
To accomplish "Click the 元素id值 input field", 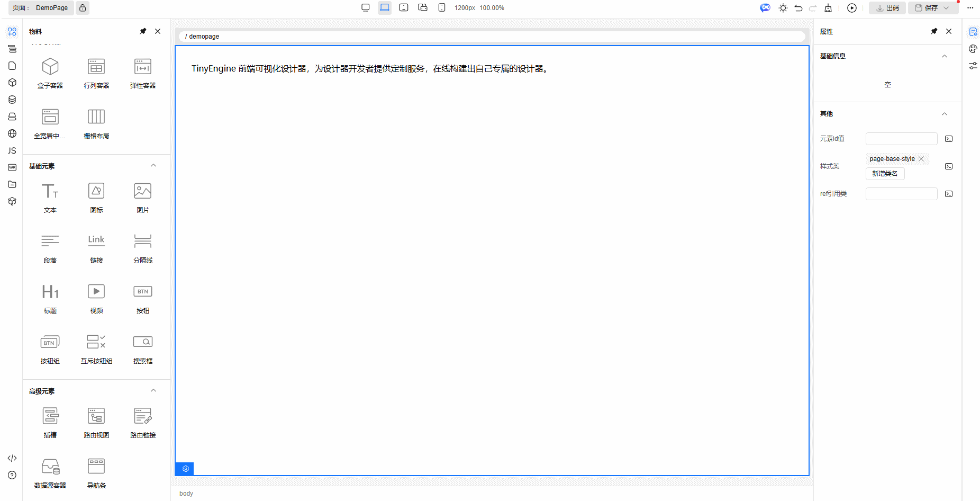I will pyautogui.click(x=901, y=138).
